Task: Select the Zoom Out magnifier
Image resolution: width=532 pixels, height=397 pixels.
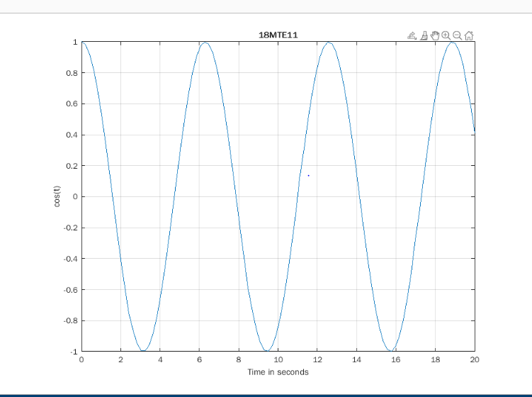Action: click(x=458, y=35)
